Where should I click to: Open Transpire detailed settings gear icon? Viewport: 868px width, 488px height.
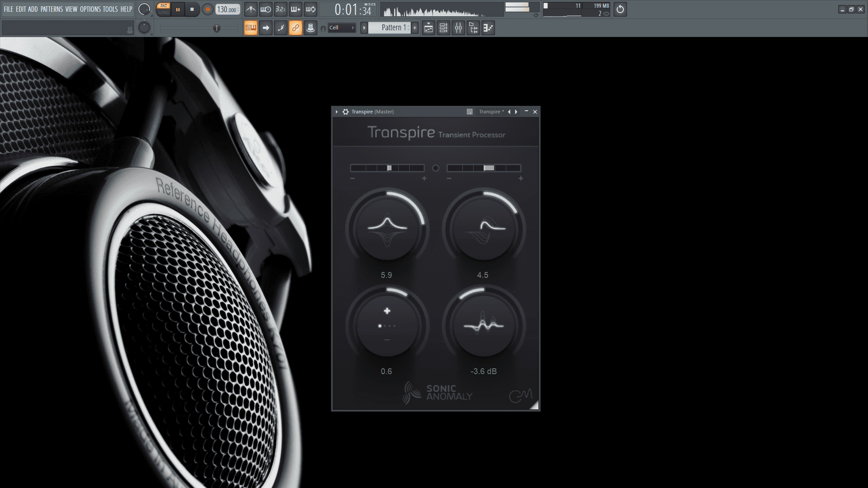click(346, 112)
